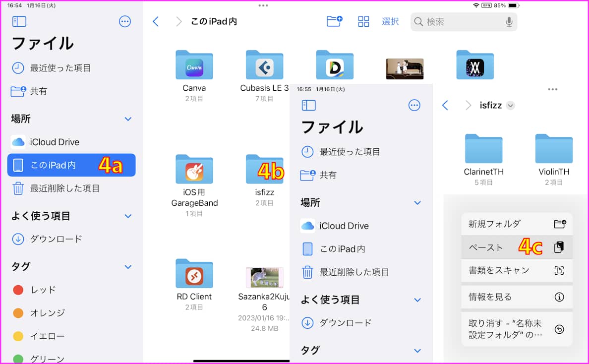589x364 pixels.
Task: Tap the microphone icon in search bar
Action: pos(509,21)
